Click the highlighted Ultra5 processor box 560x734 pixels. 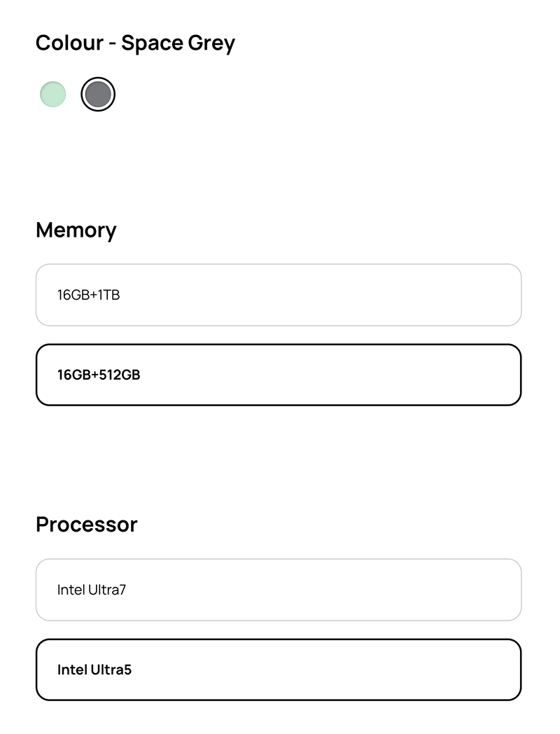pyautogui.click(x=279, y=670)
